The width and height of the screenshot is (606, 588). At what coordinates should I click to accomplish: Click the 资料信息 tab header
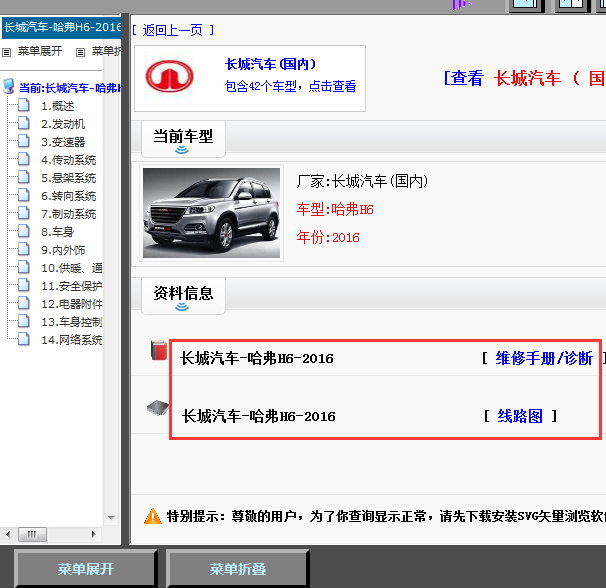pos(183,296)
